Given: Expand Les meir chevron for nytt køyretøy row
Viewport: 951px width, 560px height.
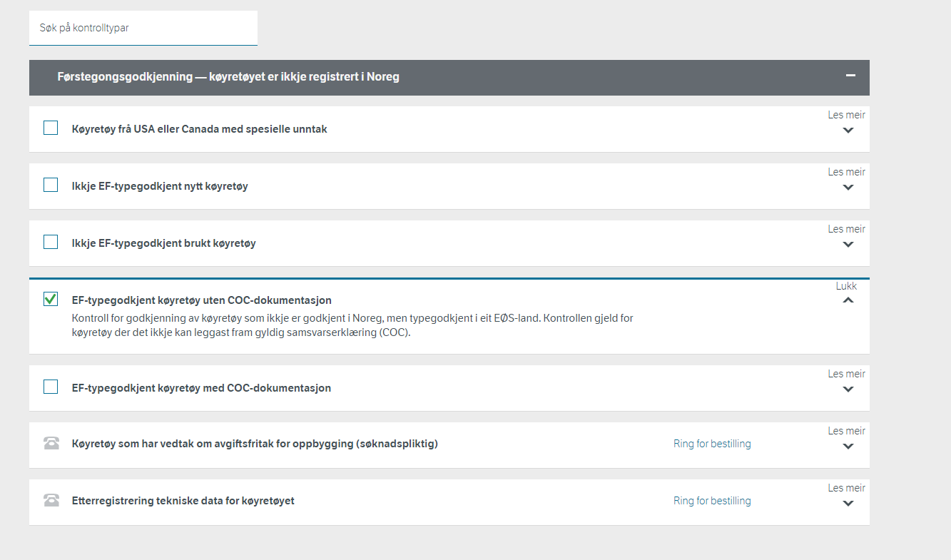Looking at the screenshot, I should (848, 187).
